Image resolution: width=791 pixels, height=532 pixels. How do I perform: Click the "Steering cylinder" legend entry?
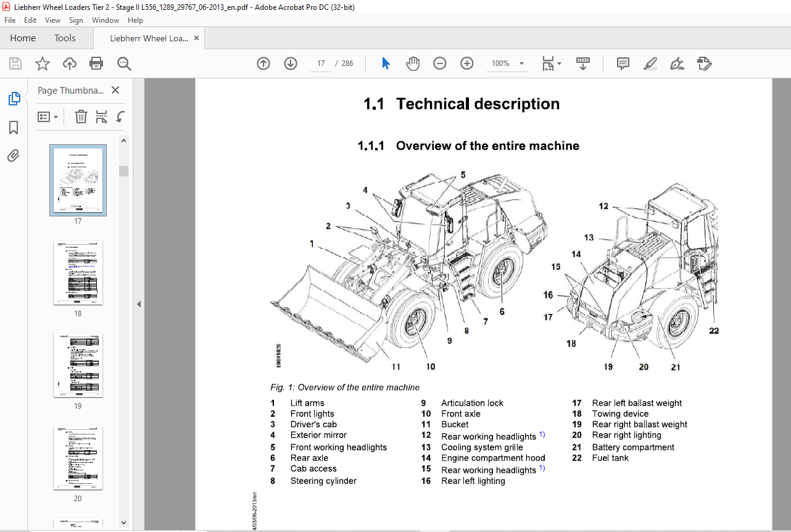[323, 481]
